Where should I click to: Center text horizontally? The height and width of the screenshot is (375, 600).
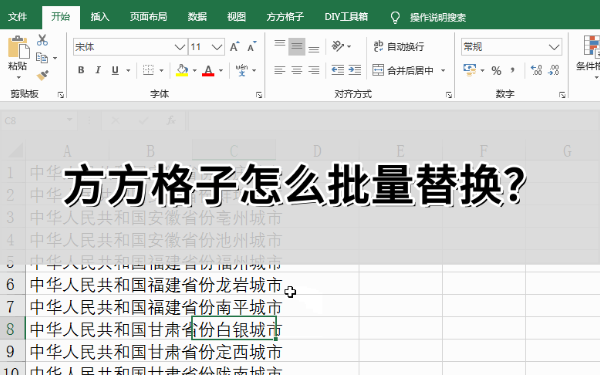[297, 70]
